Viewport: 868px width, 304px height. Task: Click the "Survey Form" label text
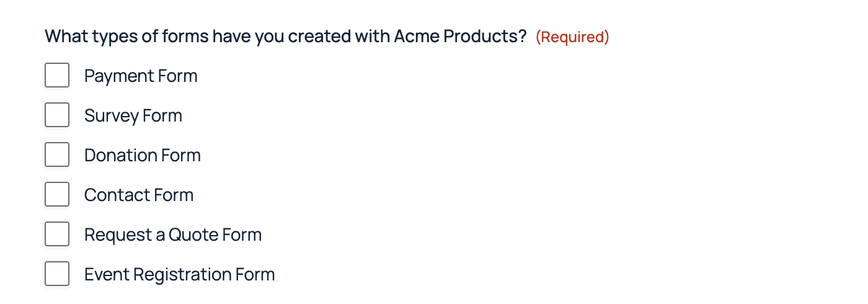point(133,115)
